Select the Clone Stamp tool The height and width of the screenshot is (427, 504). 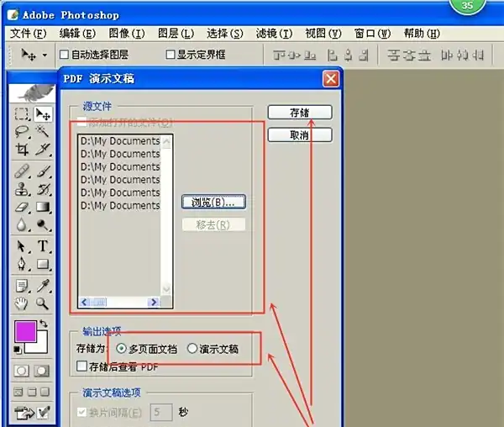point(22,189)
